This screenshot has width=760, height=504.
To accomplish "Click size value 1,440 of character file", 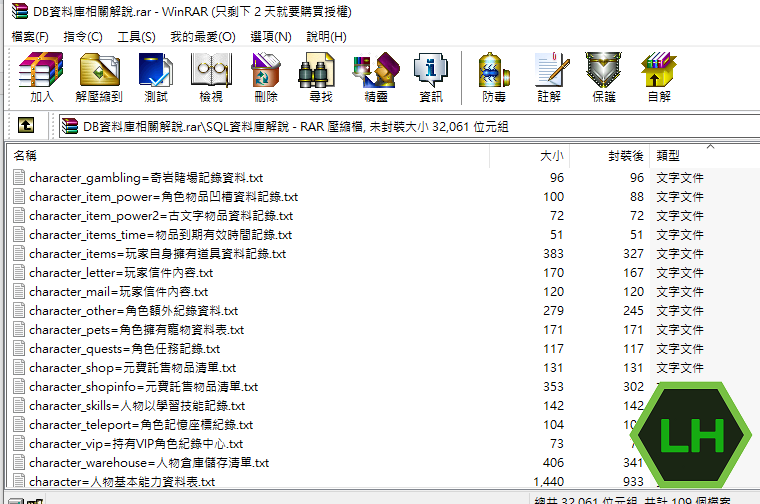I will click(x=549, y=482).
